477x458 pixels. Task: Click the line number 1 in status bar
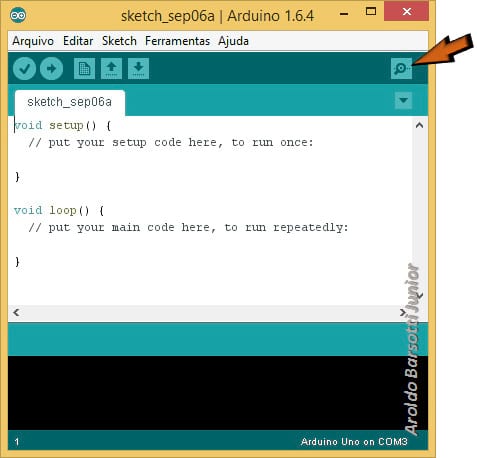point(17,442)
